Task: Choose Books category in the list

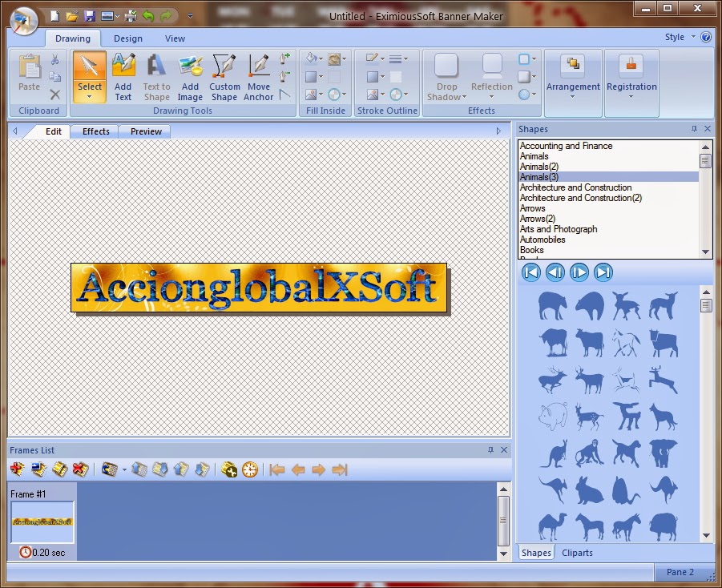Action: 608,250
